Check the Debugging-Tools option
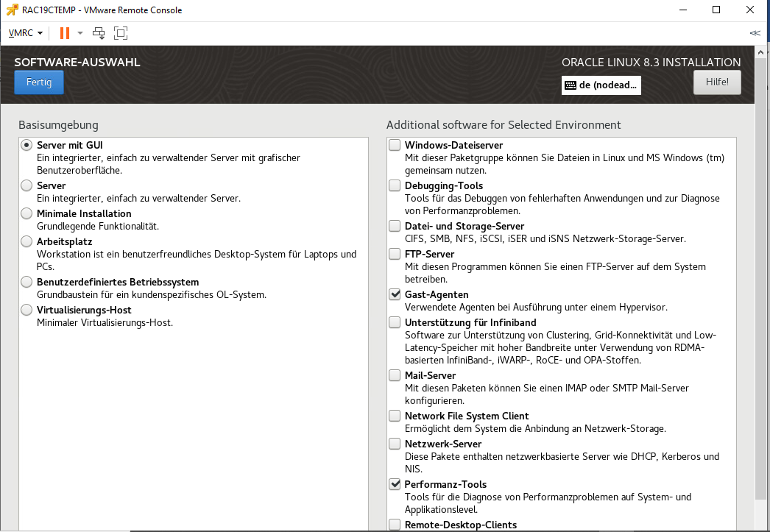The image size is (770, 532). pyautogui.click(x=395, y=185)
